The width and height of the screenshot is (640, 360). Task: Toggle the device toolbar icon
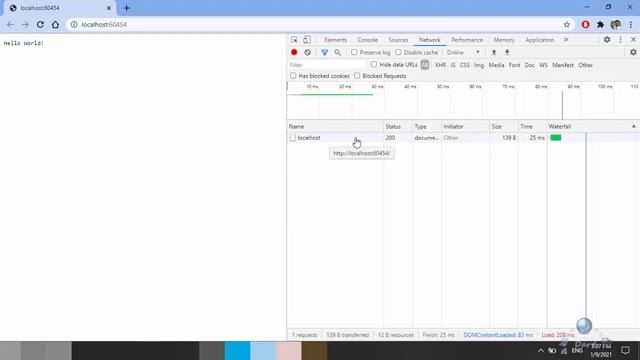pyautogui.click(x=307, y=40)
